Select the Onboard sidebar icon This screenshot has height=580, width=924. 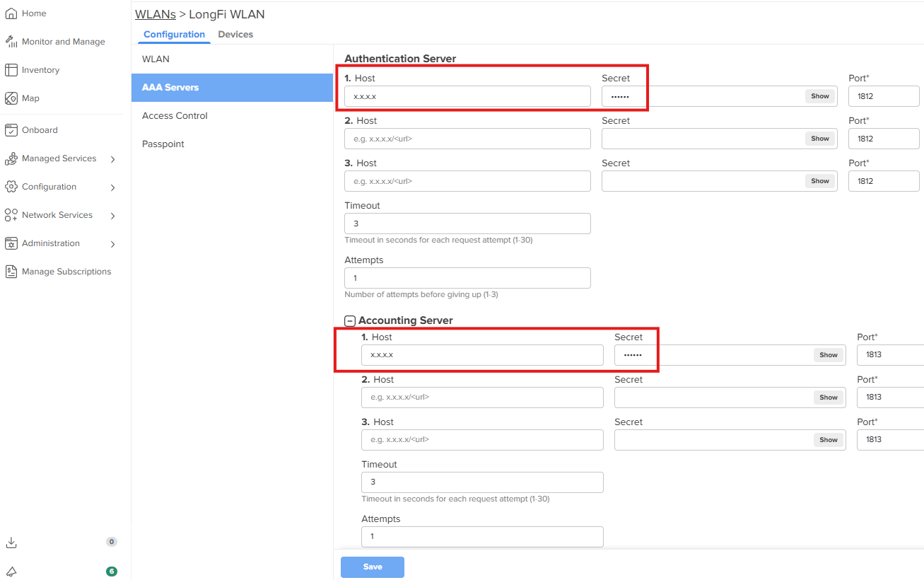point(11,130)
